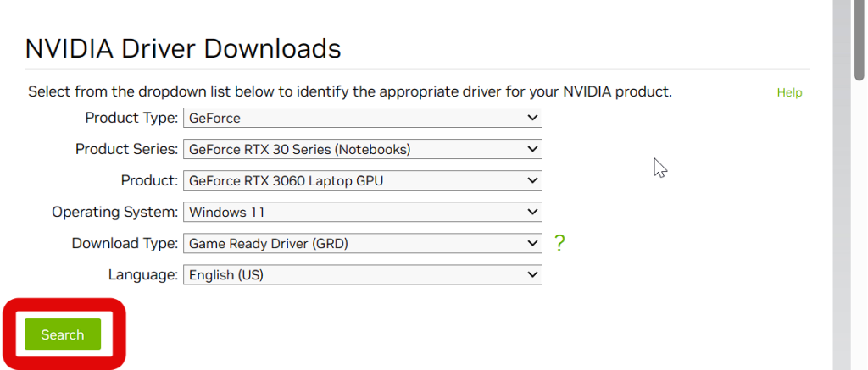Click the instruction sentence below the heading

click(x=349, y=91)
